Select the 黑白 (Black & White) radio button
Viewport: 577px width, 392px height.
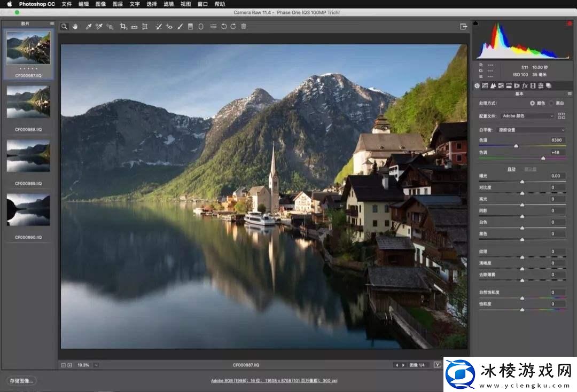551,103
